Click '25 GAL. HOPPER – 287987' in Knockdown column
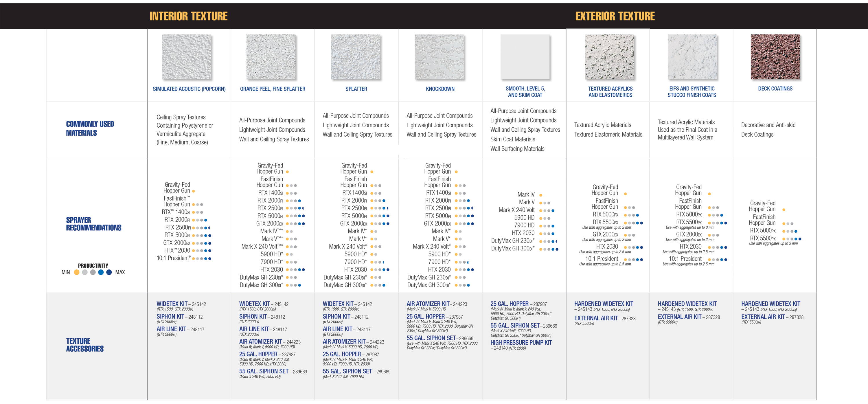Image resolution: width=868 pixels, height=404 pixels. (434, 317)
